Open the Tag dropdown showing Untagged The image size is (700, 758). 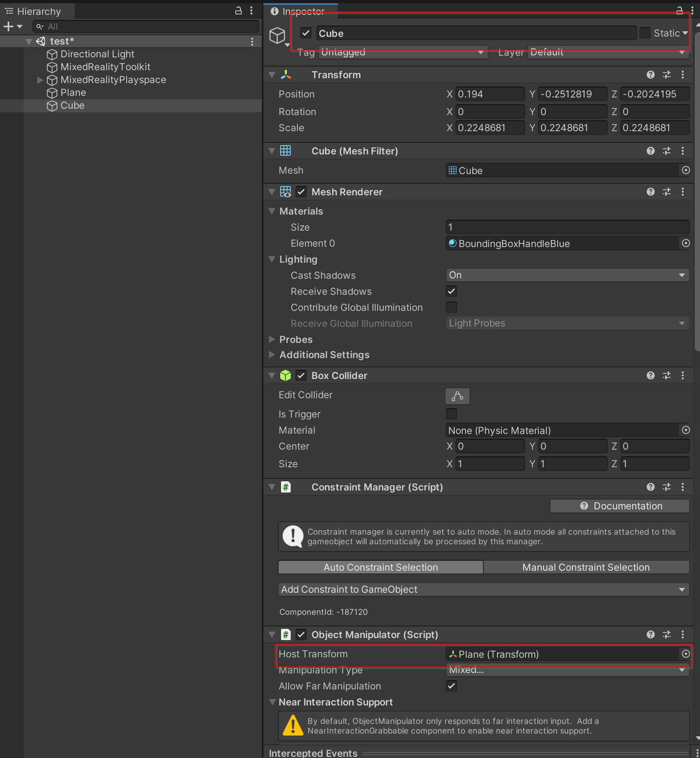click(402, 52)
